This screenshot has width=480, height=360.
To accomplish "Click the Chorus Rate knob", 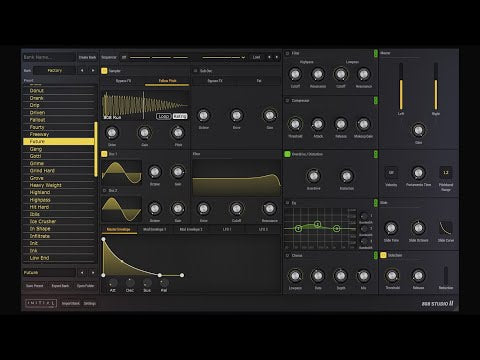I will click(x=318, y=276).
